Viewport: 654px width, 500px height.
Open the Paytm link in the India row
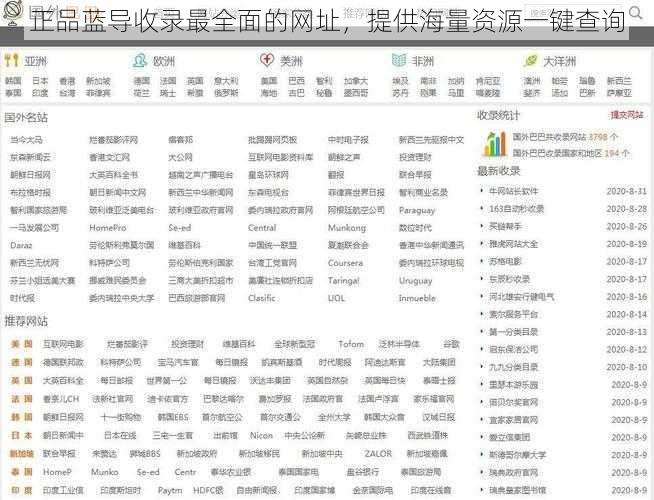(170, 490)
